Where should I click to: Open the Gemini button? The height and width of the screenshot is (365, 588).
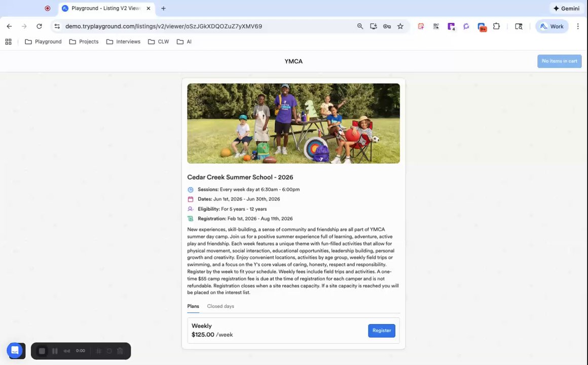tap(566, 8)
